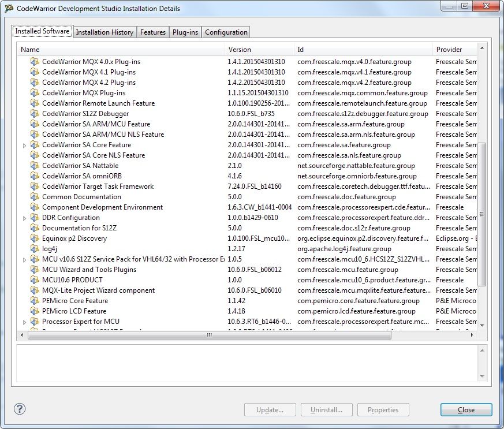This screenshot has height=429, width=504.
Task: Expand the MCU v10.6 S12Z Service Pack node
Action: [24, 260]
